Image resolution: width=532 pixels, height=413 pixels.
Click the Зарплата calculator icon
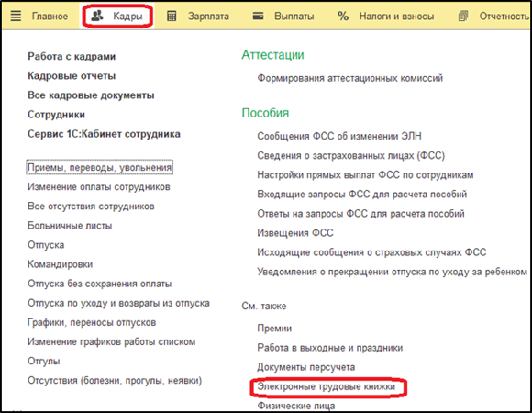[x=172, y=16]
